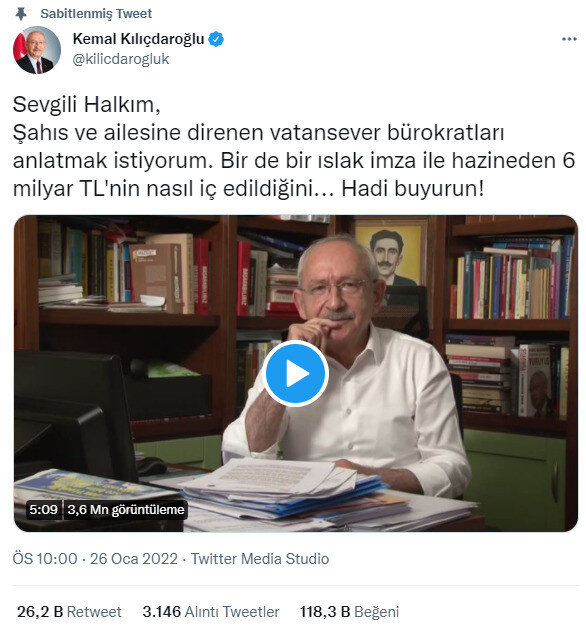586x633 pixels.
Task: Click the 3,6 Mn görüntüleme view count
Action: [x=126, y=509]
